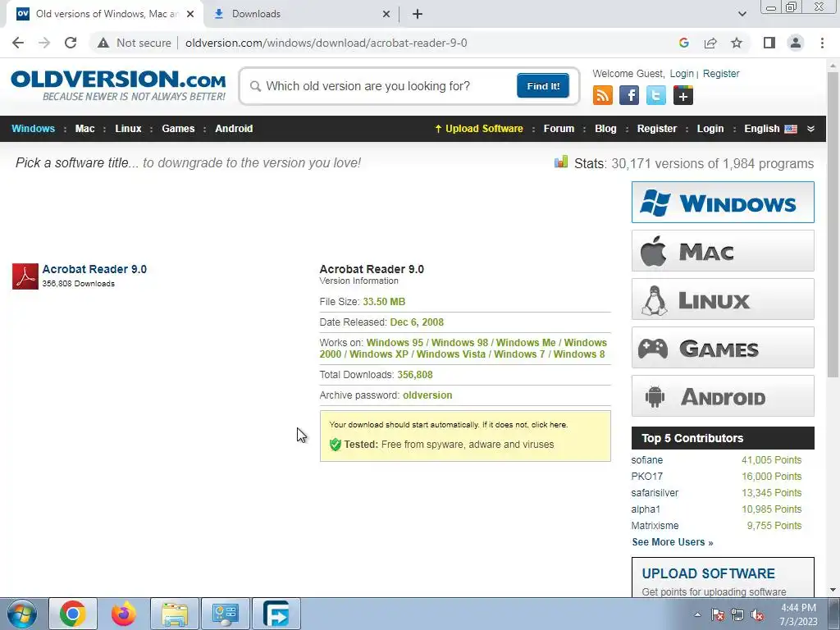
Task: Click the Not secure warning icon
Action: 103,43
